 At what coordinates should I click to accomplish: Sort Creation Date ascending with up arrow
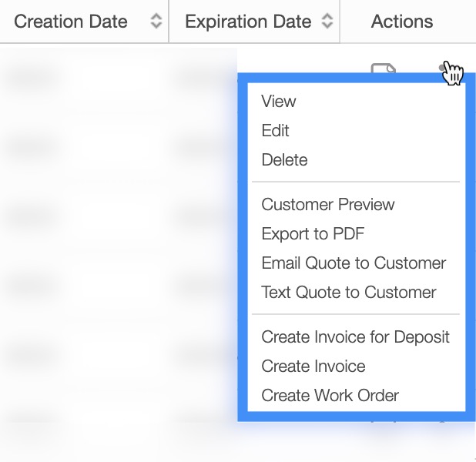tap(156, 17)
